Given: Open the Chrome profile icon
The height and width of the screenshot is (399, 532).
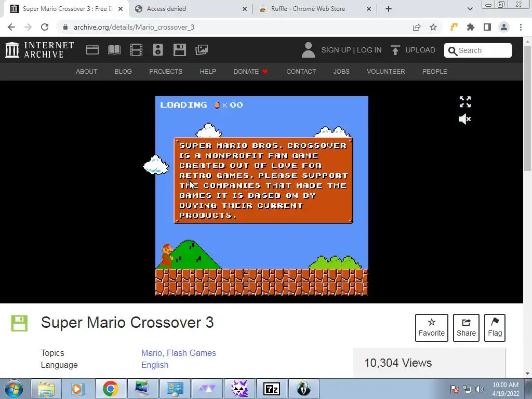Looking at the screenshot, I should point(504,27).
